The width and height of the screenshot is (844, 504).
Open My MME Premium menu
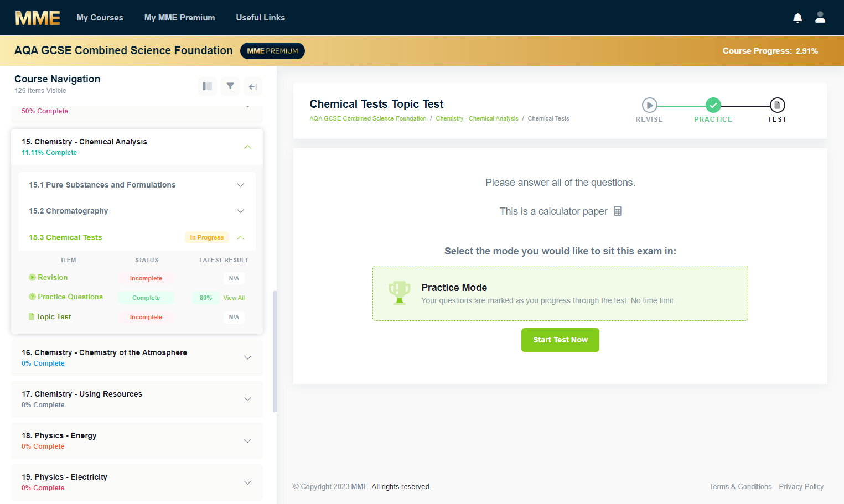179,18
